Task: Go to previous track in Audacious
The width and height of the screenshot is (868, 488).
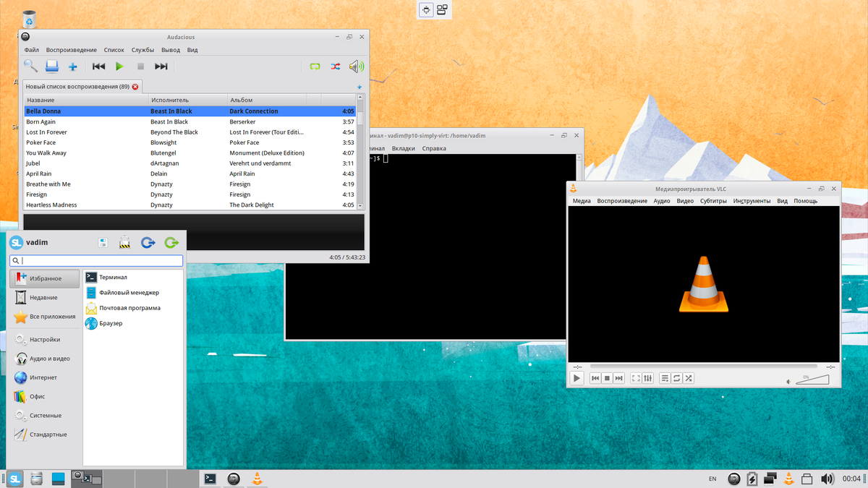Action: (x=98, y=67)
